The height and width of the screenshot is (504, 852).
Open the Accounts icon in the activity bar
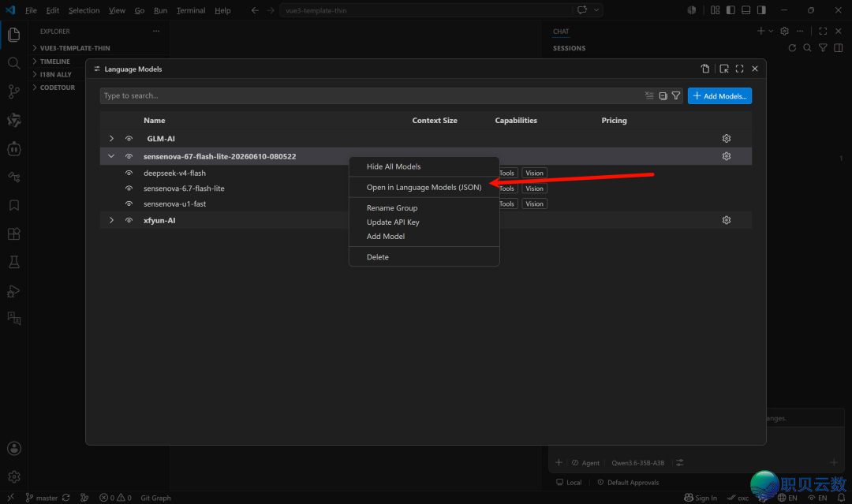14,448
